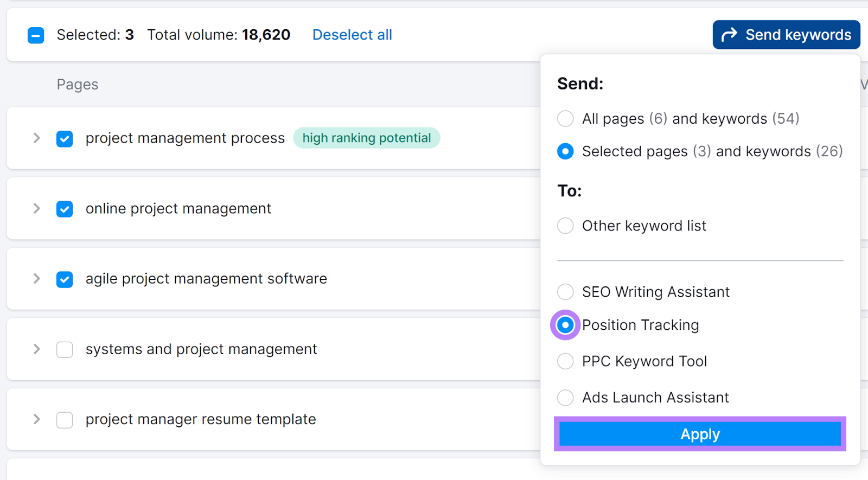The height and width of the screenshot is (480, 868).
Task: Click the Send keywords button
Action: (786, 35)
